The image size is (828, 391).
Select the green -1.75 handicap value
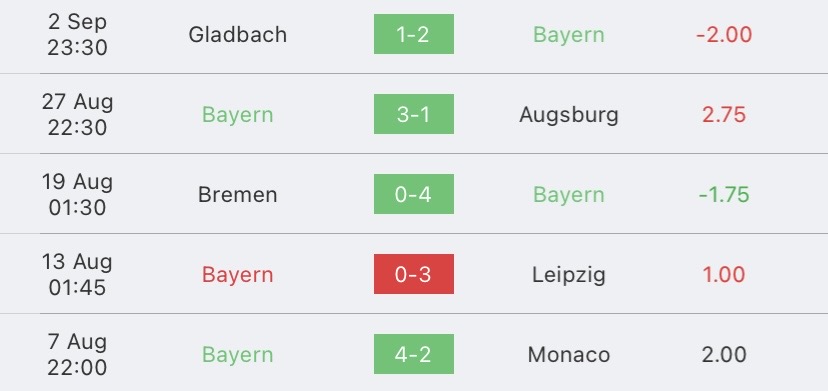(724, 194)
